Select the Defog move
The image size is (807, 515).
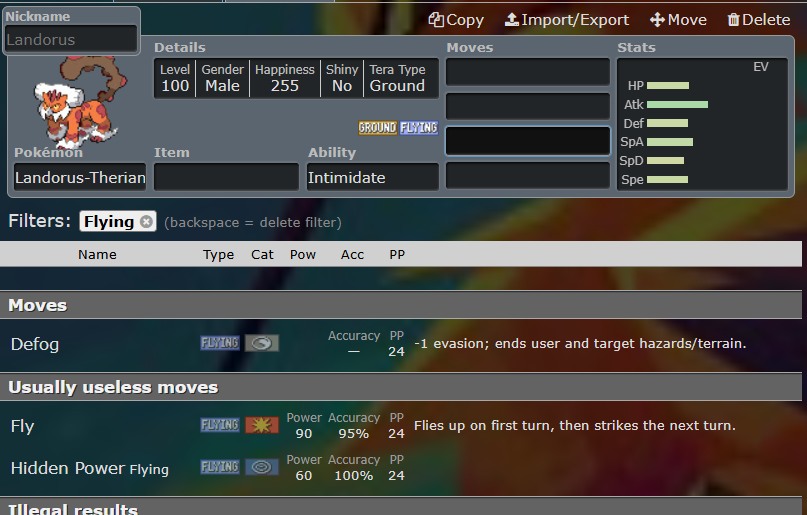click(x=401, y=344)
